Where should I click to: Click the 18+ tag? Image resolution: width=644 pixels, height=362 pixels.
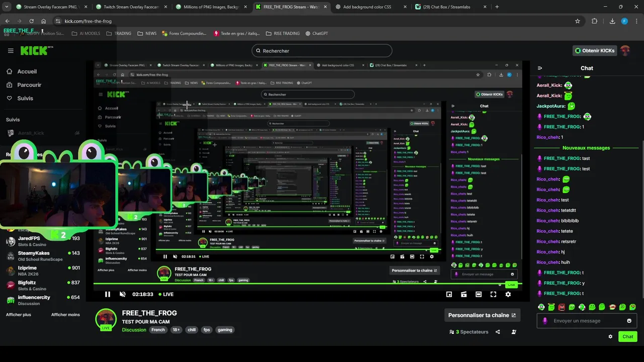pyautogui.click(x=176, y=330)
